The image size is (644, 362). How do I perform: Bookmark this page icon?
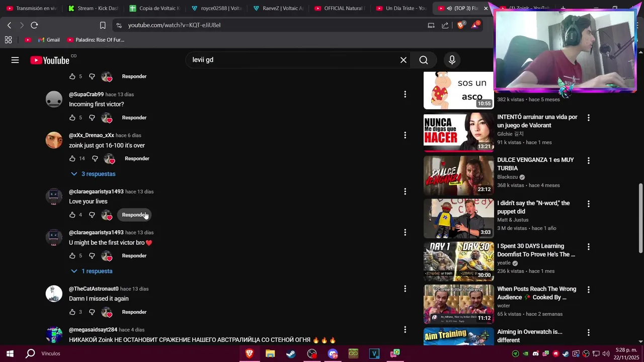coord(103,25)
